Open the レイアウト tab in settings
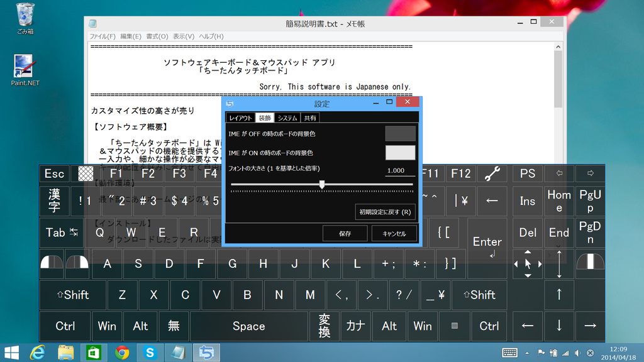Viewport: 644px width, 362px height. click(x=240, y=118)
